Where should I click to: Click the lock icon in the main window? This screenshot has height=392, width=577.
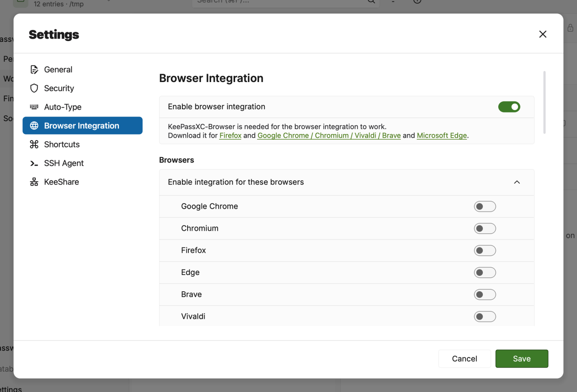pos(570,28)
